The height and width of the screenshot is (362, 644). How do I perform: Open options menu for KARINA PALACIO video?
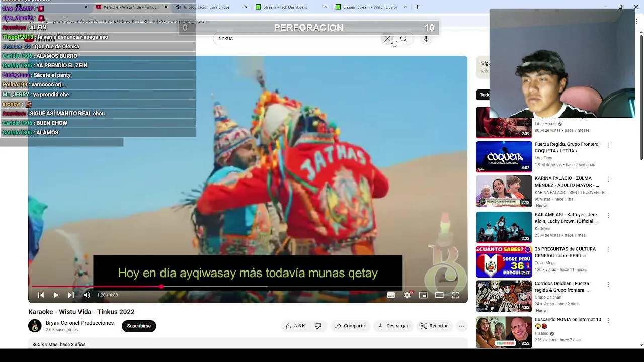tap(608, 179)
